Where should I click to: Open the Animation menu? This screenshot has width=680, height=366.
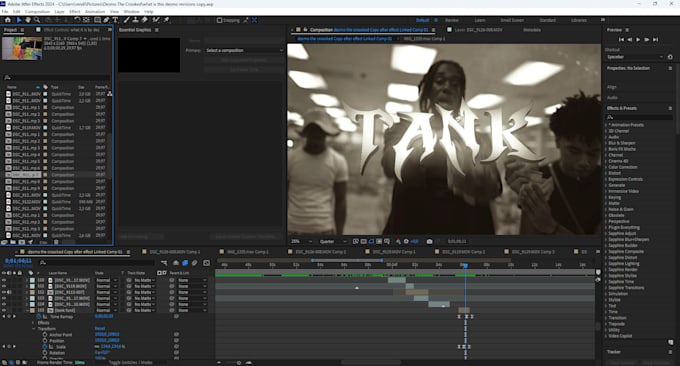click(x=95, y=12)
